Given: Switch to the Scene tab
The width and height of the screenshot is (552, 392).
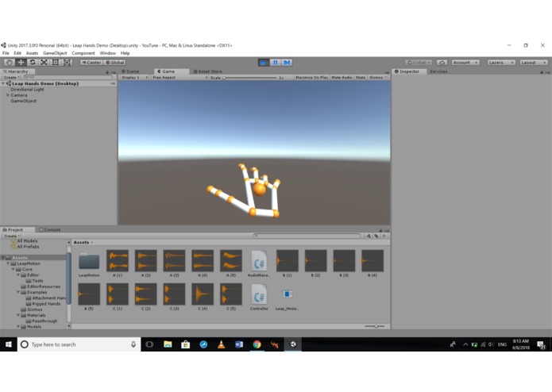Looking at the screenshot, I should (130, 71).
